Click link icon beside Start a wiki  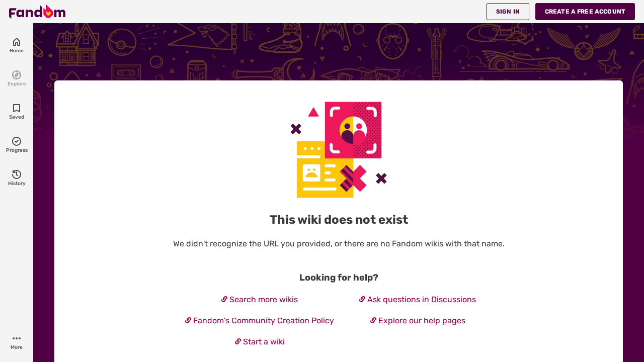(x=238, y=341)
